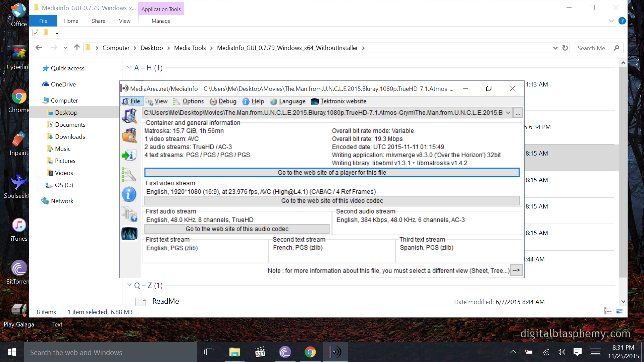Click 'Go to the web site of this video codec'
The width and height of the screenshot is (644, 362).
coord(332,201)
